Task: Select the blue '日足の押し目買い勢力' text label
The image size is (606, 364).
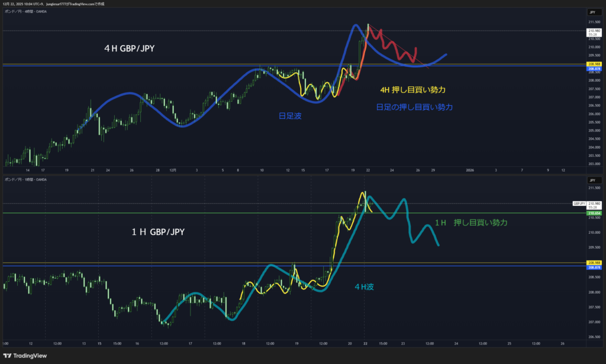Action: (414, 107)
